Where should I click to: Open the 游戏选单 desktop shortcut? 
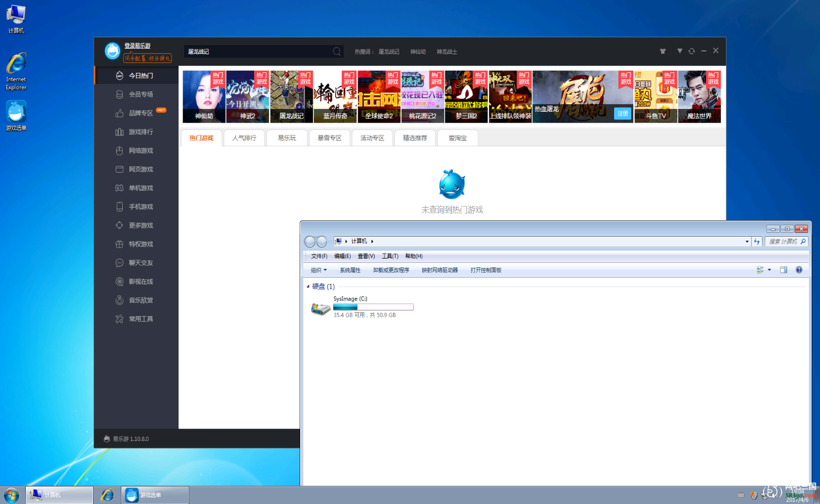point(16,116)
